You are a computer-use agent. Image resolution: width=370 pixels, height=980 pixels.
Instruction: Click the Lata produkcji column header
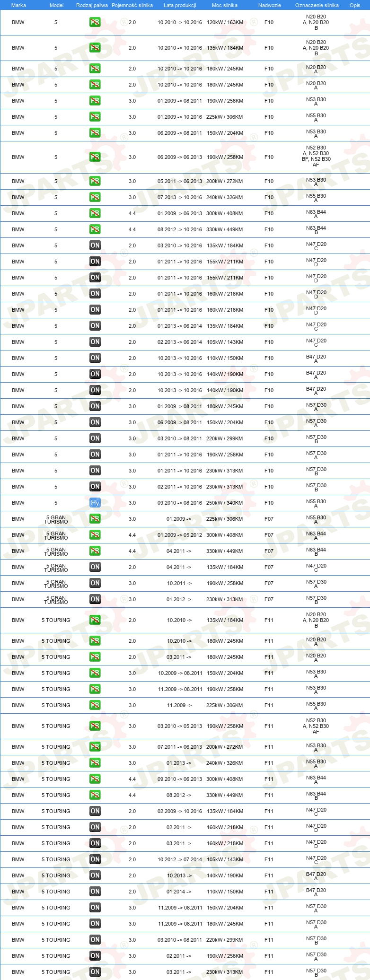pos(180,5)
